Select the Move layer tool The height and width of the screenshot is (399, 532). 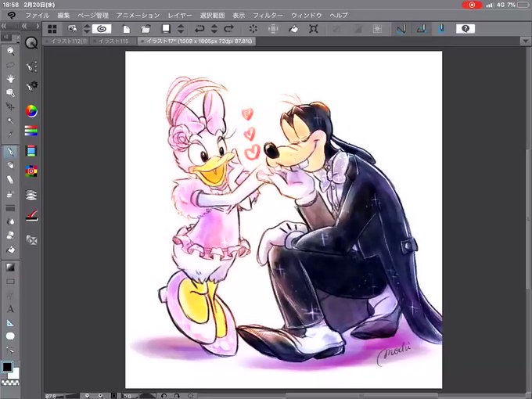coord(10,107)
